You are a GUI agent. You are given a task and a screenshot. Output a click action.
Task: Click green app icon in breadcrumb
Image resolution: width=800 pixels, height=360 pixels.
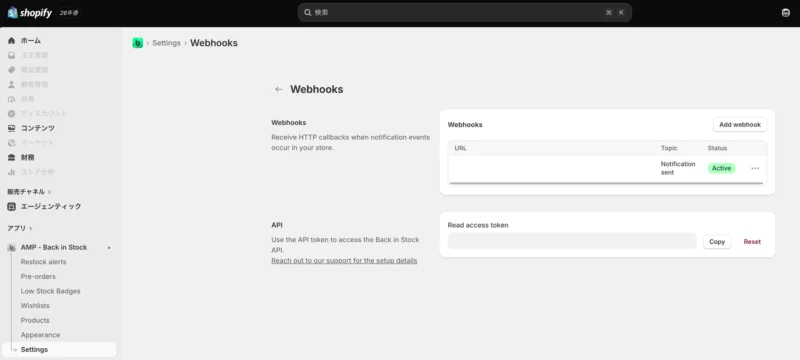point(137,43)
